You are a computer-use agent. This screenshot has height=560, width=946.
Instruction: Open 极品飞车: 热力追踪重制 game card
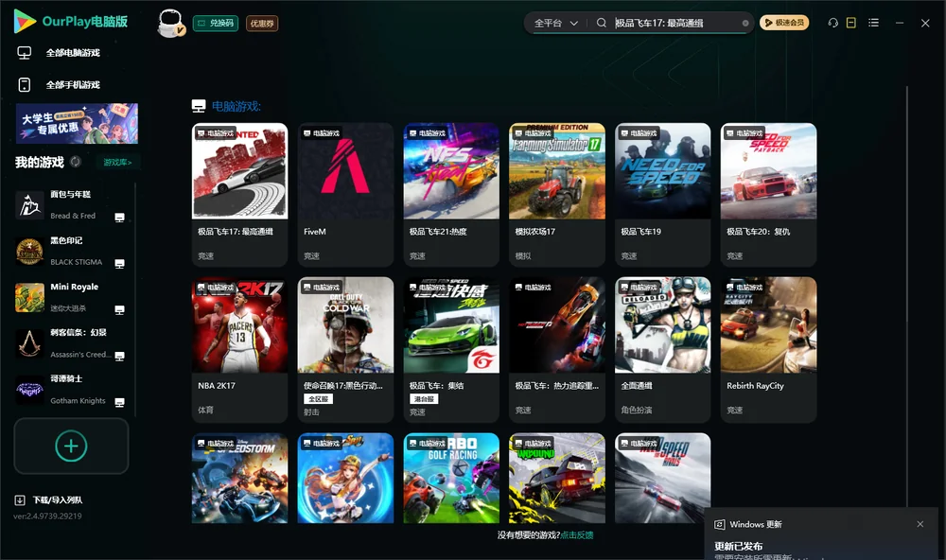pyautogui.click(x=557, y=349)
